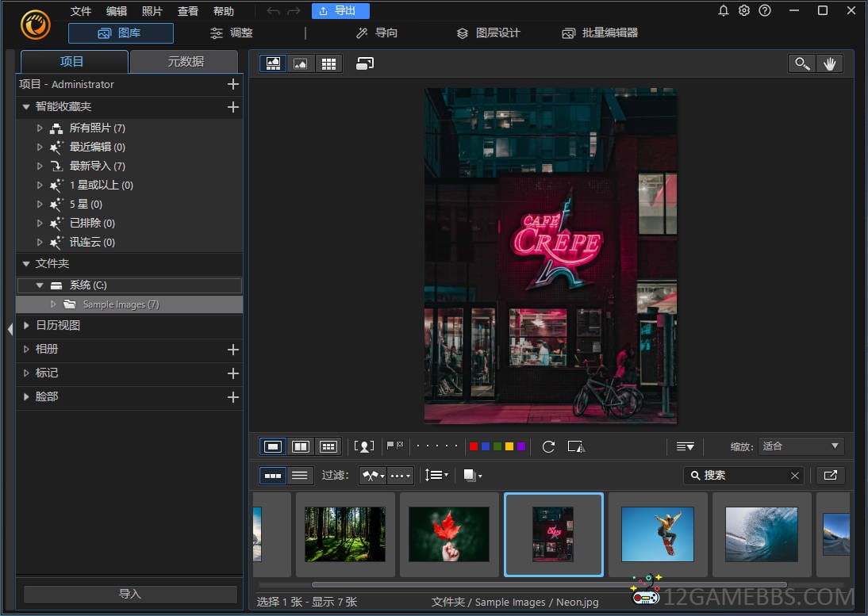
Task: Collapse the 智能收藏夹 section
Action: click(x=26, y=107)
